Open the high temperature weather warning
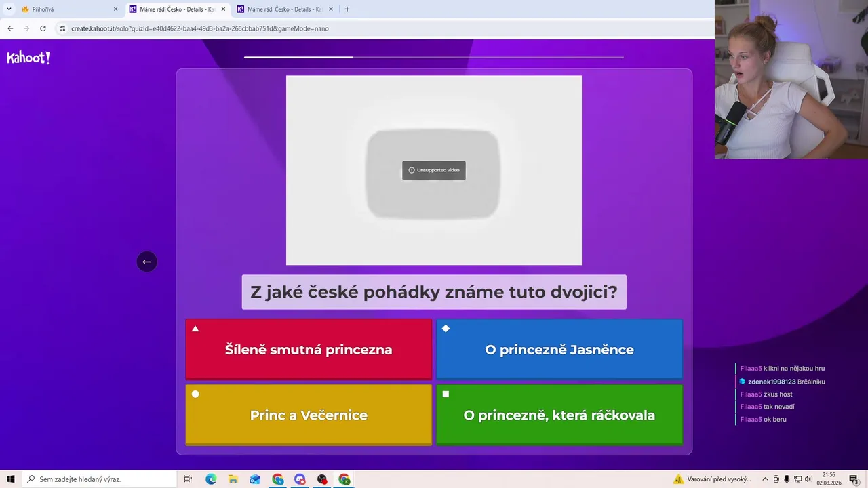 tap(712, 479)
